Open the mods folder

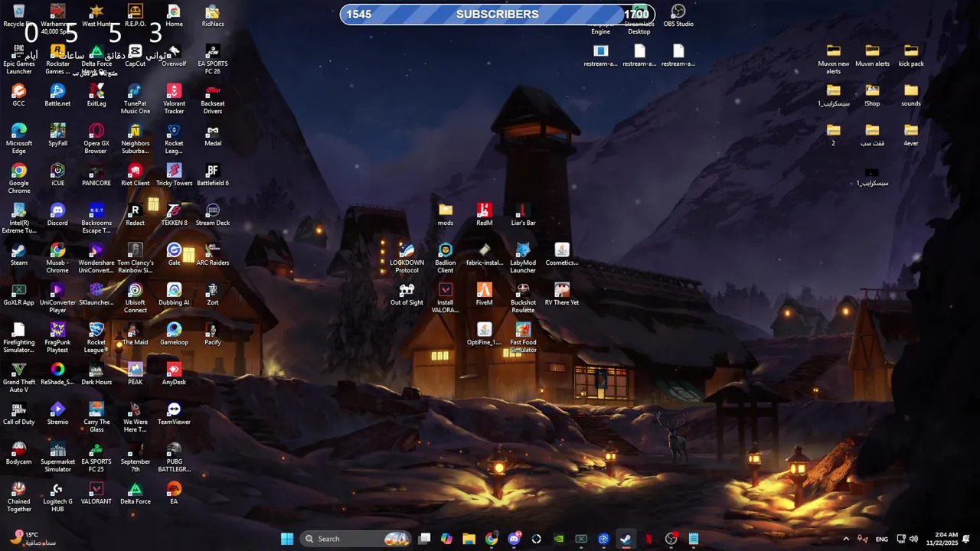pyautogui.click(x=446, y=214)
